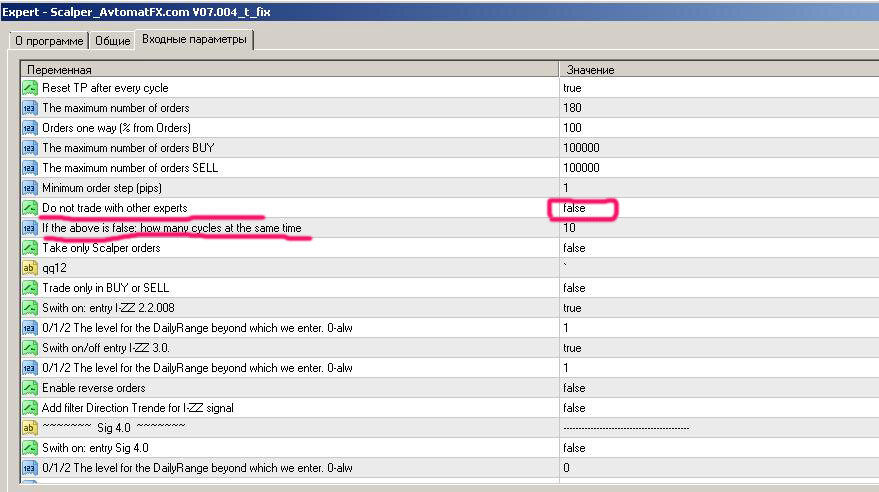This screenshot has width=879, height=492.
Task: Click the integer icon for 'If the above is false' row
Action: [x=29, y=228]
